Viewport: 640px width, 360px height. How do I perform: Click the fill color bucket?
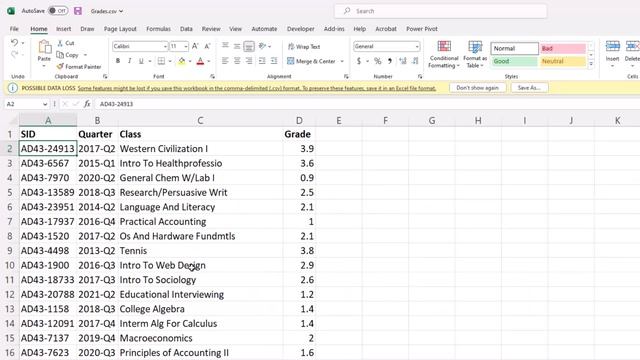pyautogui.click(x=182, y=61)
